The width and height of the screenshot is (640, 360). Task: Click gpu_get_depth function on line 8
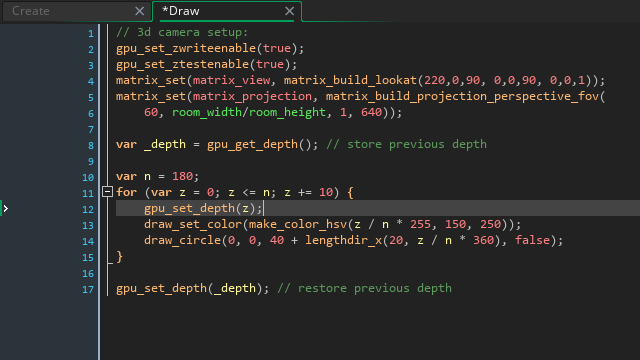(252, 144)
